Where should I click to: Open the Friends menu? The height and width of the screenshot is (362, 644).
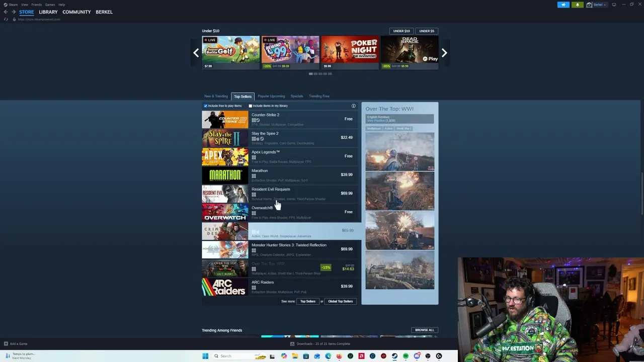36,5
